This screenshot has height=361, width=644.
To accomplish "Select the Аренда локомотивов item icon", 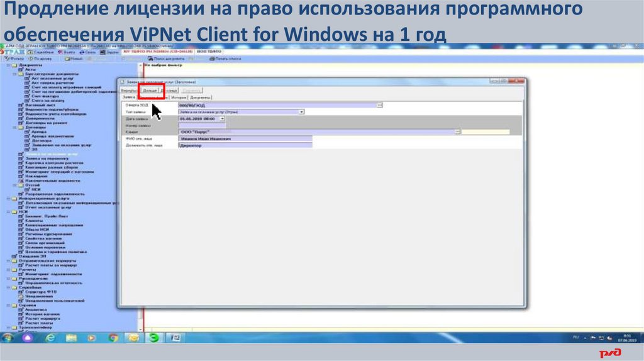I will (x=27, y=136).
